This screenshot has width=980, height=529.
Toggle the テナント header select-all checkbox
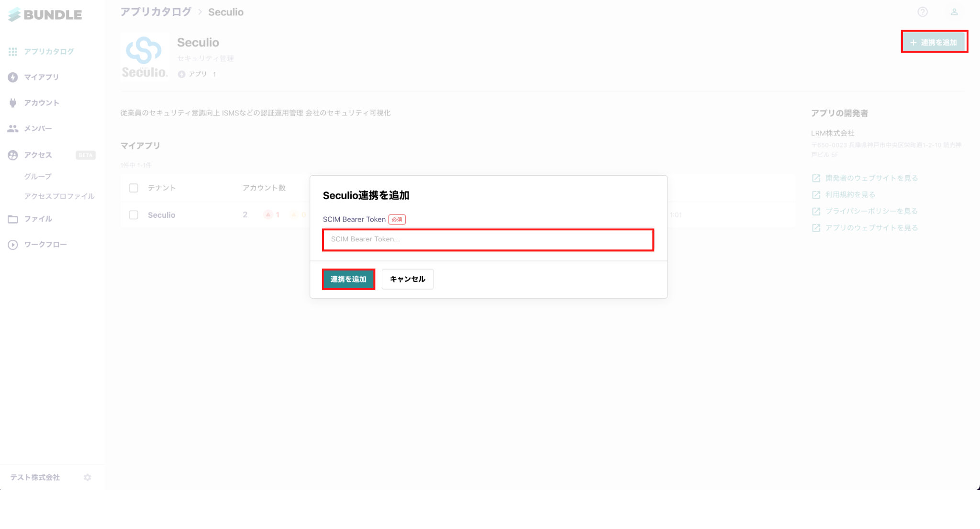[134, 188]
